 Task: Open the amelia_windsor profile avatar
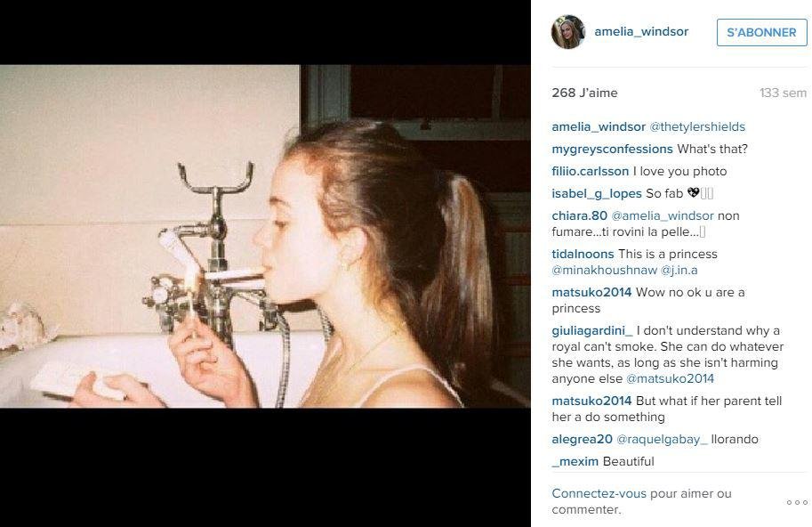[x=568, y=32]
